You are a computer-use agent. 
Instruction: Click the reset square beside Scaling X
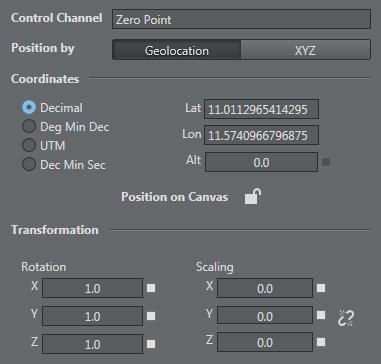click(x=321, y=288)
